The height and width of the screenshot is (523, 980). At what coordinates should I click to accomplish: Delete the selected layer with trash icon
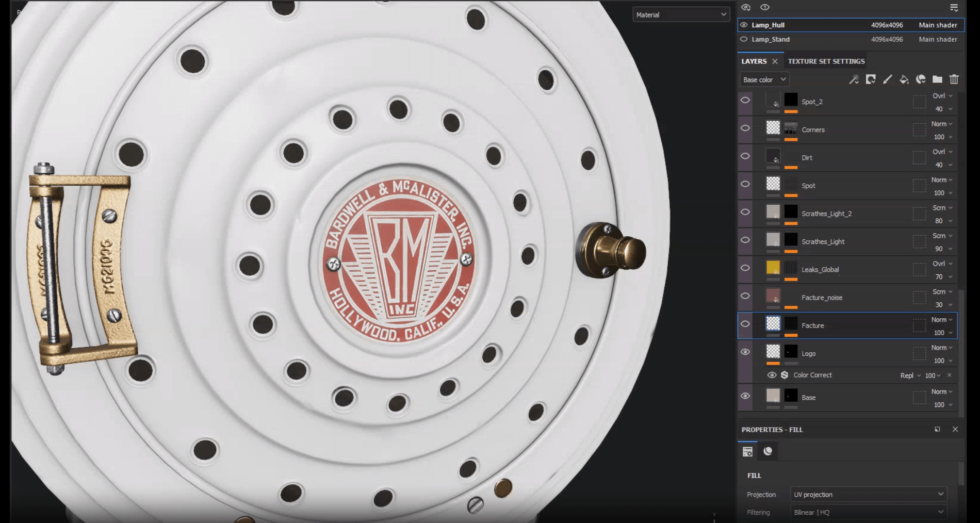click(954, 79)
